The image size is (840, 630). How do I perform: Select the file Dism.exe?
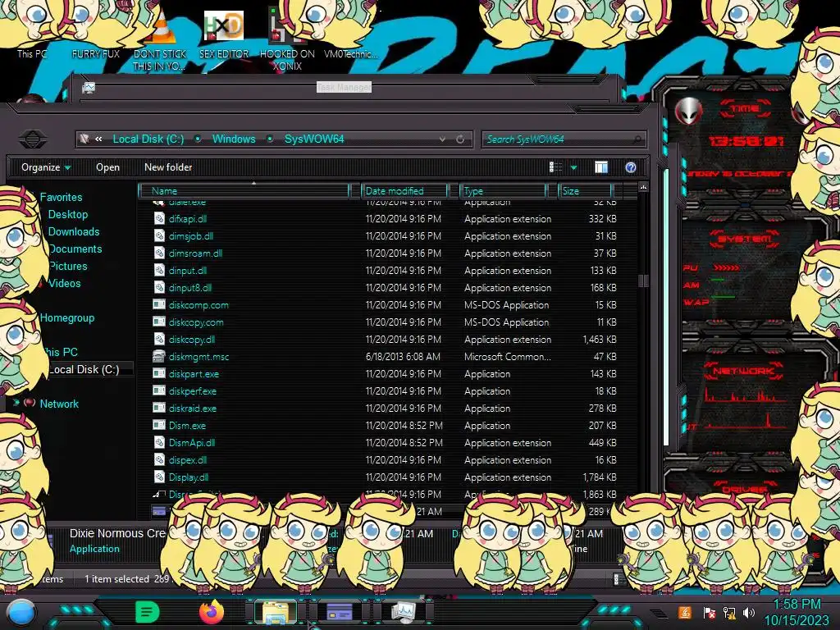click(187, 426)
